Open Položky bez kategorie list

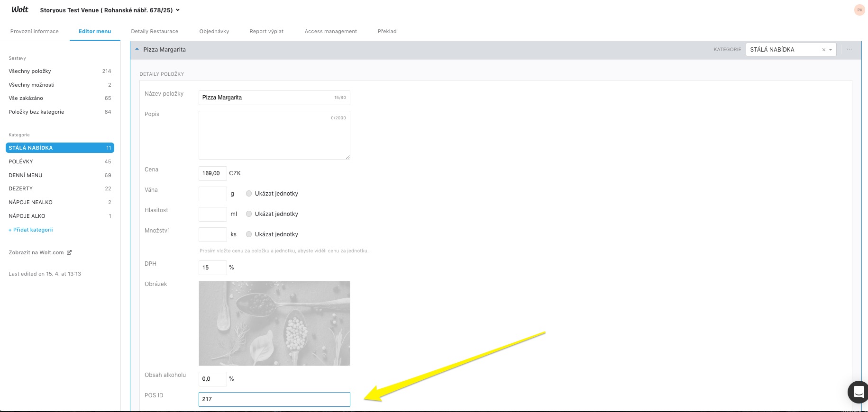click(60, 112)
